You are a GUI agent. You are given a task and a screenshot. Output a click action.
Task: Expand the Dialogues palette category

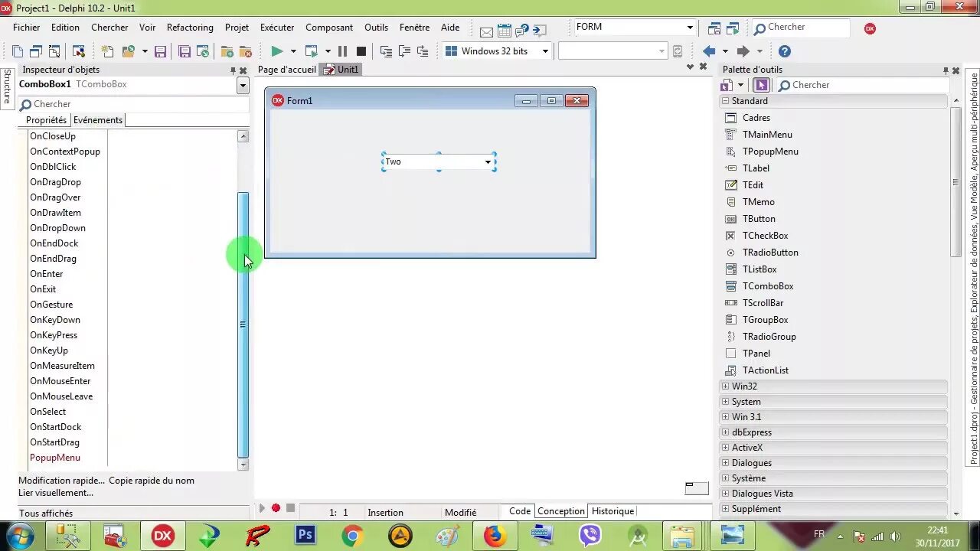pyautogui.click(x=725, y=463)
